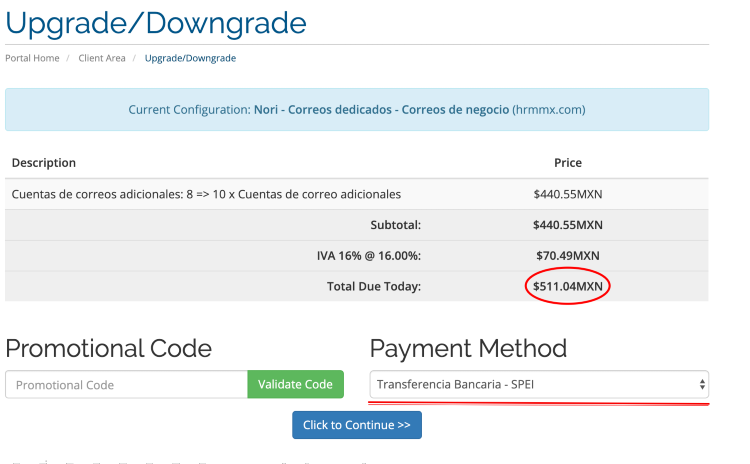Open the Client Area breadcrumb link
Screen dimensions: 750x464
pos(102,58)
